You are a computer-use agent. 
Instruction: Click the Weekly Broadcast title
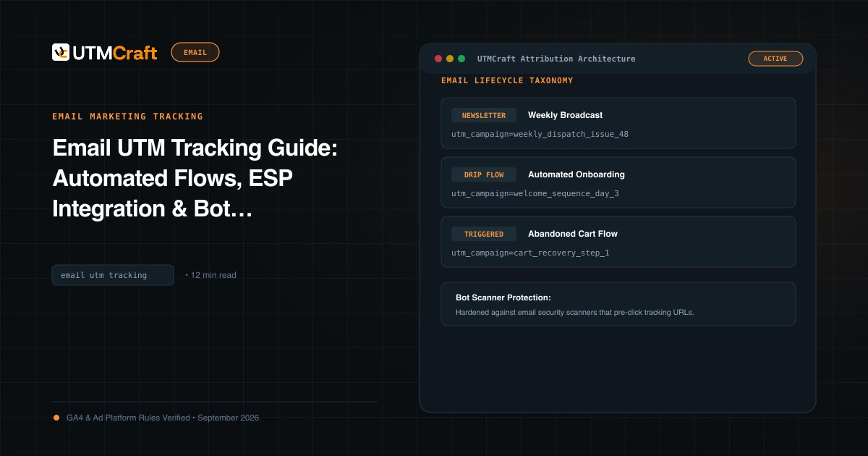[x=565, y=115]
